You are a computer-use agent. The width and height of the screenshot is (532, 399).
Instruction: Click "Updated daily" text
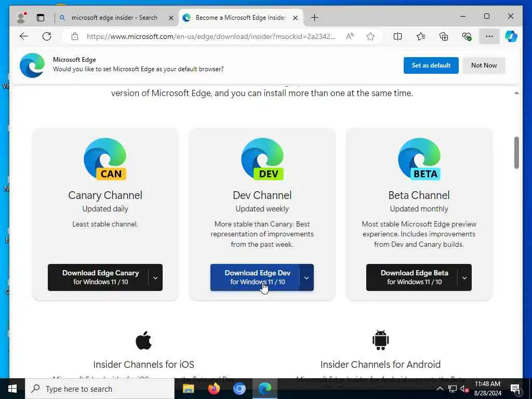click(105, 209)
